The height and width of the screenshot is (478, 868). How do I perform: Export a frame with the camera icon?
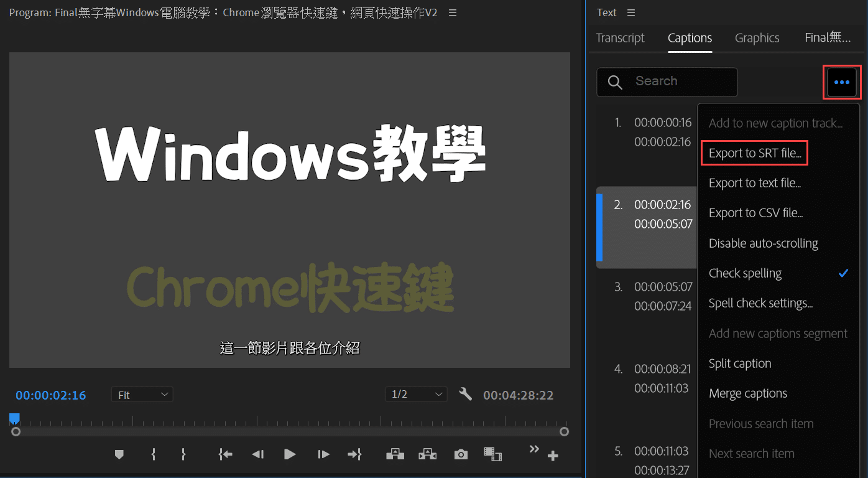coord(461,455)
